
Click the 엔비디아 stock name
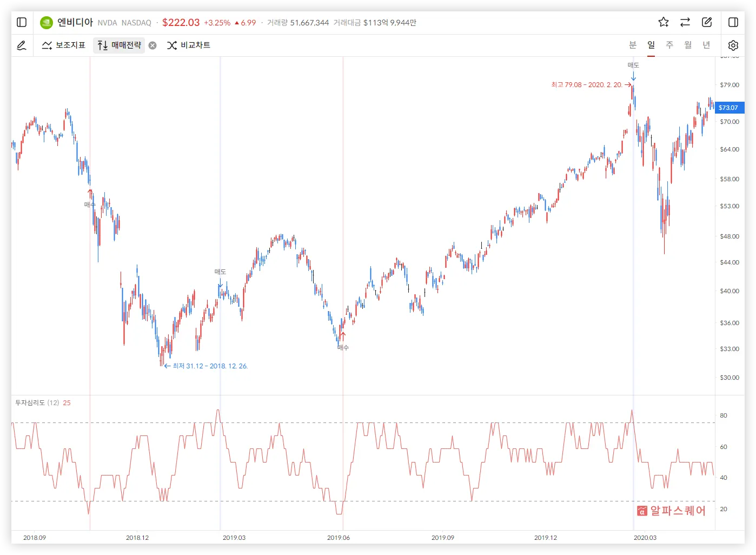[x=75, y=22]
